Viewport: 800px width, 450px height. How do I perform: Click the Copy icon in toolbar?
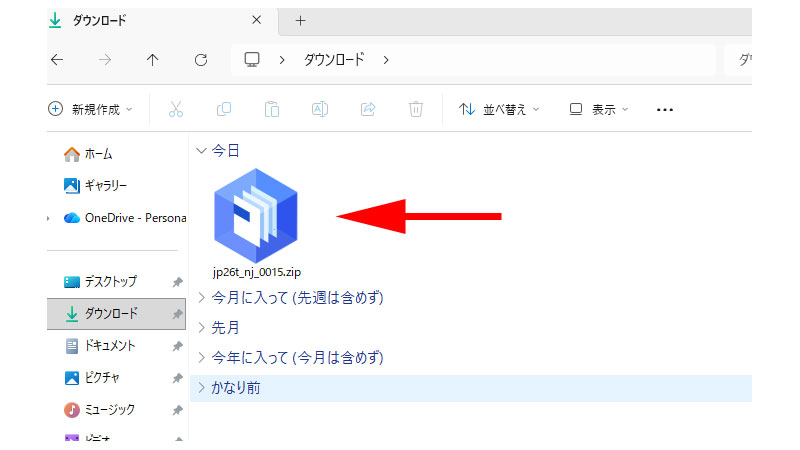tap(224, 109)
